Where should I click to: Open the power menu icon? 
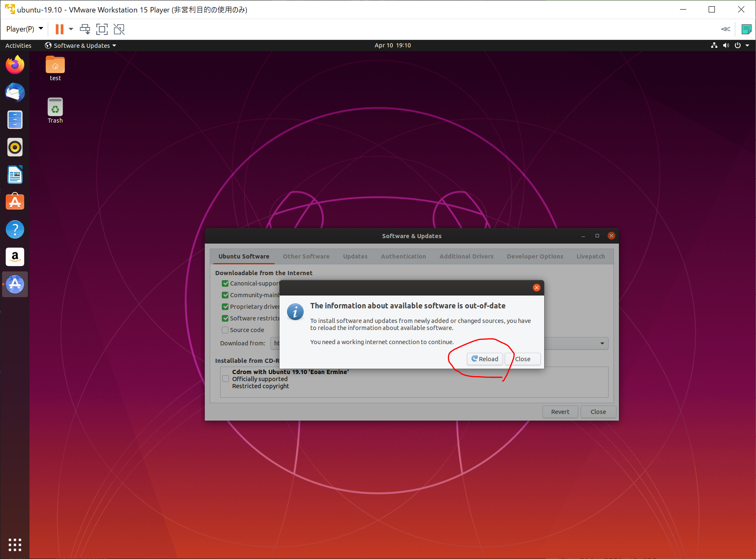point(738,45)
